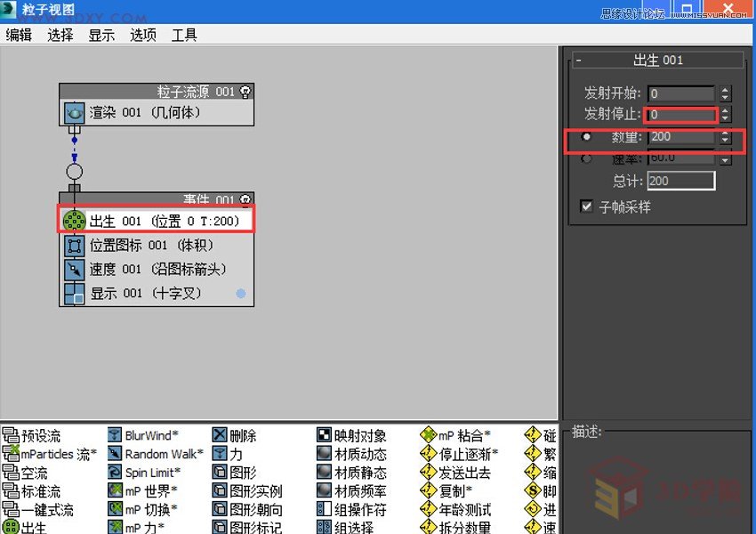The width and height of the screenshot is (756, 534).
Task: Pick mP 力 operator from the depot
Action: pyautogui.click(x=136, y=527)
